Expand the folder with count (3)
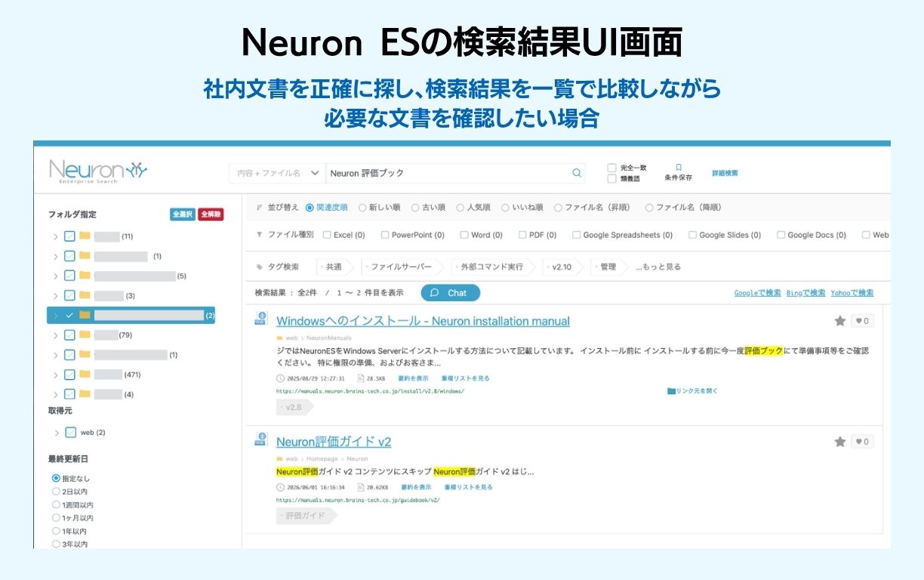 pyautogui.click(x=56, y=295)
